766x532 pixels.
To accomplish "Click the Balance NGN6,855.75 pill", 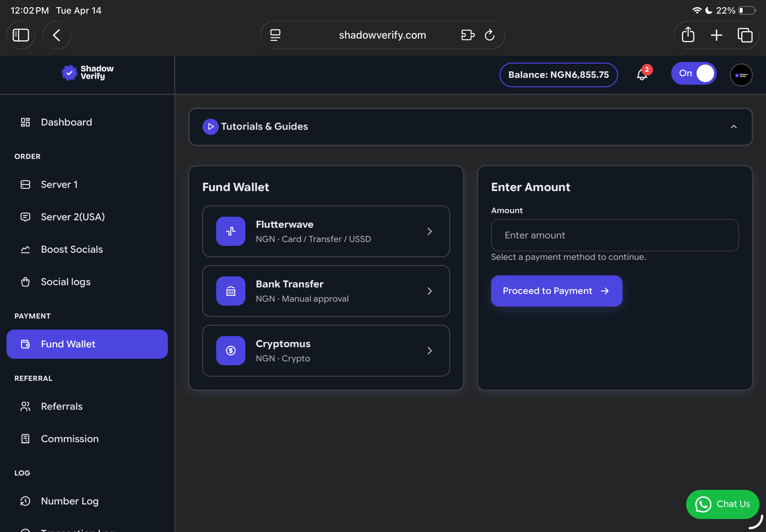I will tap(558, 75).
